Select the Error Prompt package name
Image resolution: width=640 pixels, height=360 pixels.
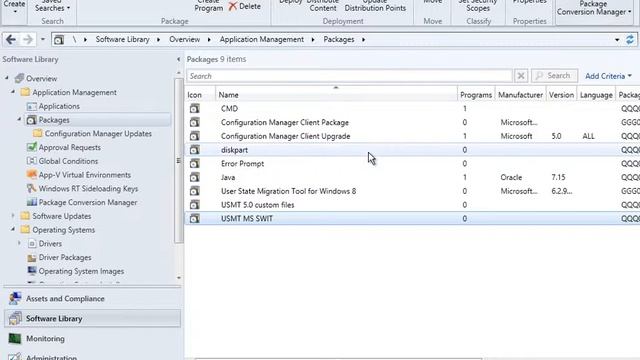pyautogui.click(x=242, y=164)
